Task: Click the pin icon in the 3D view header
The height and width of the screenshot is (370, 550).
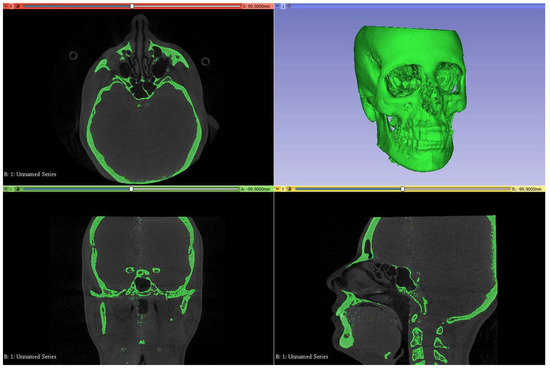Action: coord(277,6)
